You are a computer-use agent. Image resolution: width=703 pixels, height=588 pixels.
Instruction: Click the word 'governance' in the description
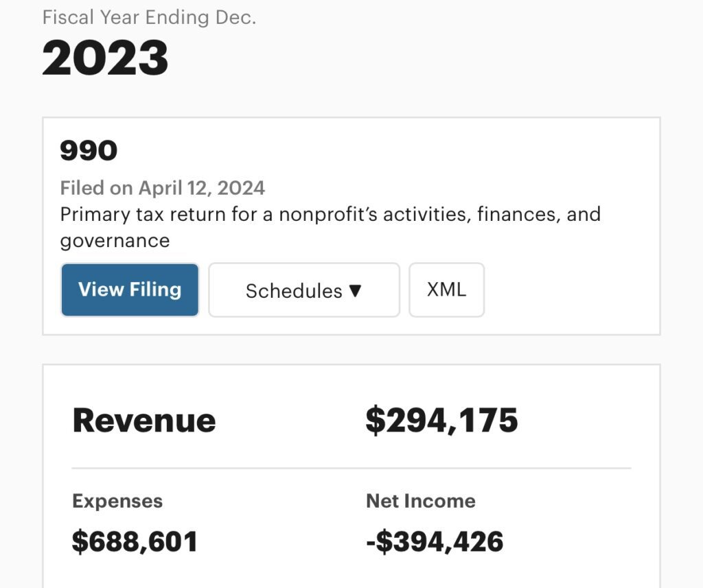(115, 241)
